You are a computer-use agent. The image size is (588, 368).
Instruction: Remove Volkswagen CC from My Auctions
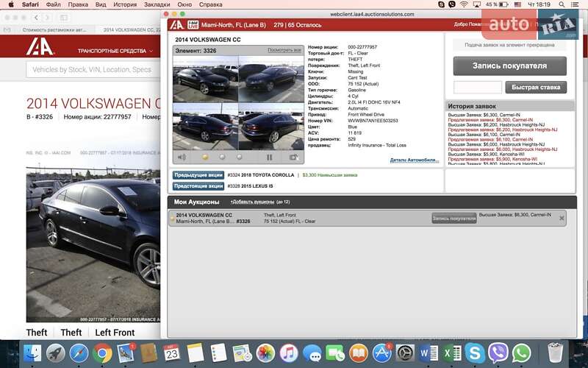coord(562,218)
